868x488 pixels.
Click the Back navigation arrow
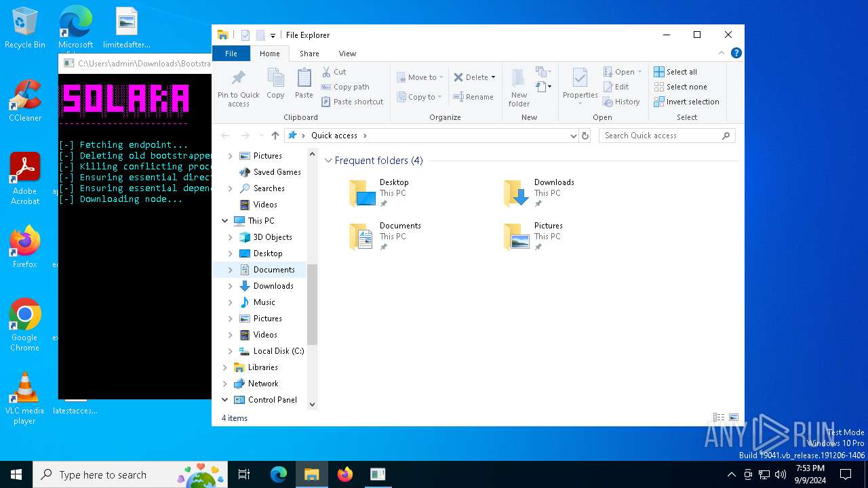[x=226, y=136]
